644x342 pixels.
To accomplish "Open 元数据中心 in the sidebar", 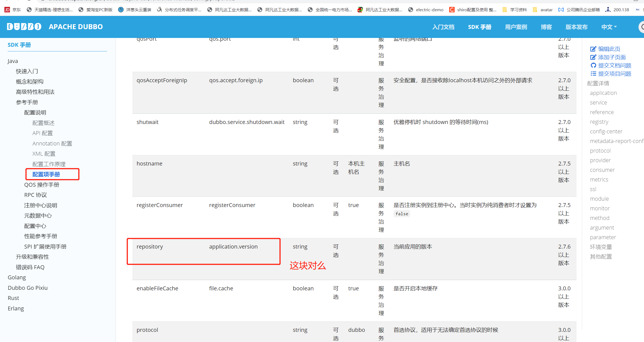I will tap(38, 216).
